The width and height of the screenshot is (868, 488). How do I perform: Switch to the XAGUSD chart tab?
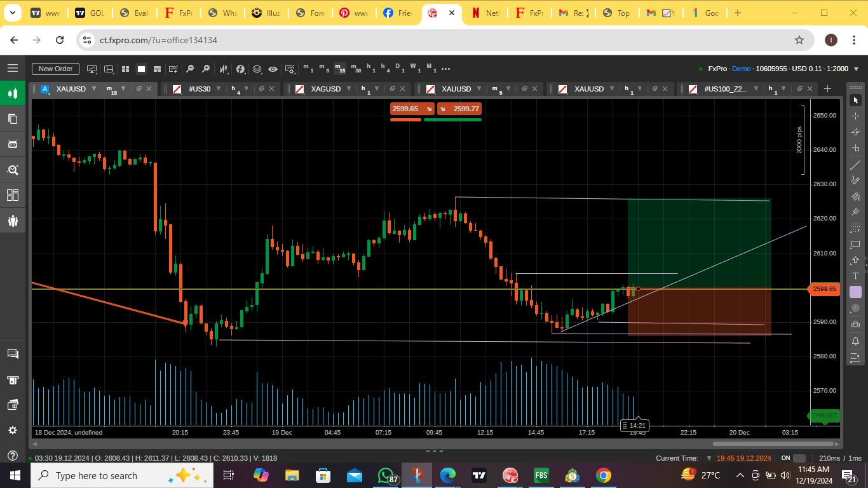click(325, 89)
